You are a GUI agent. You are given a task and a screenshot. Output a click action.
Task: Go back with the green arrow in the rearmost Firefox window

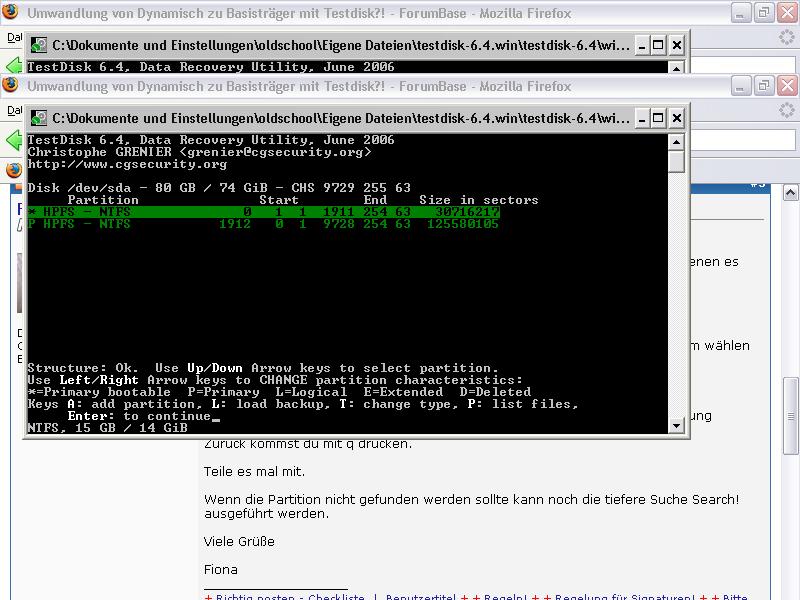click(15, 65)
